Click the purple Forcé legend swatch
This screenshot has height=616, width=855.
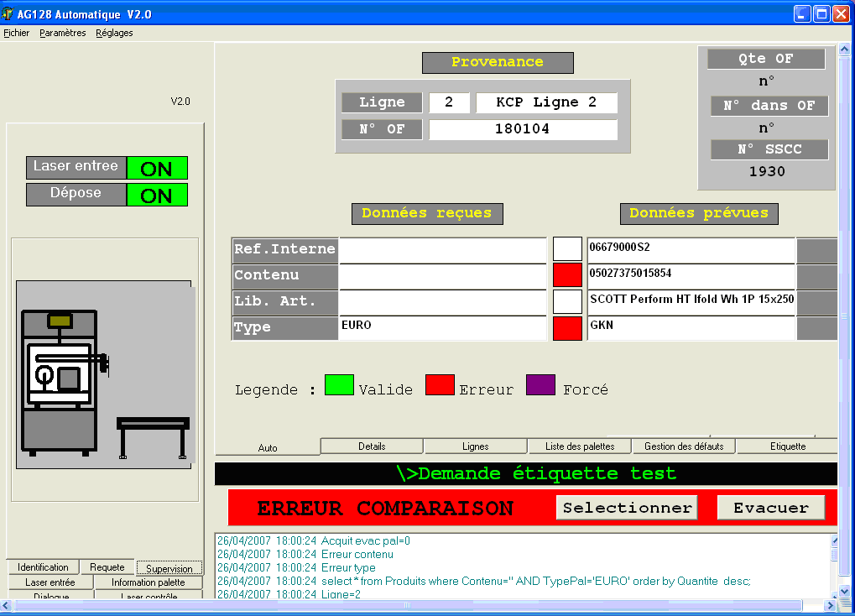541,384
